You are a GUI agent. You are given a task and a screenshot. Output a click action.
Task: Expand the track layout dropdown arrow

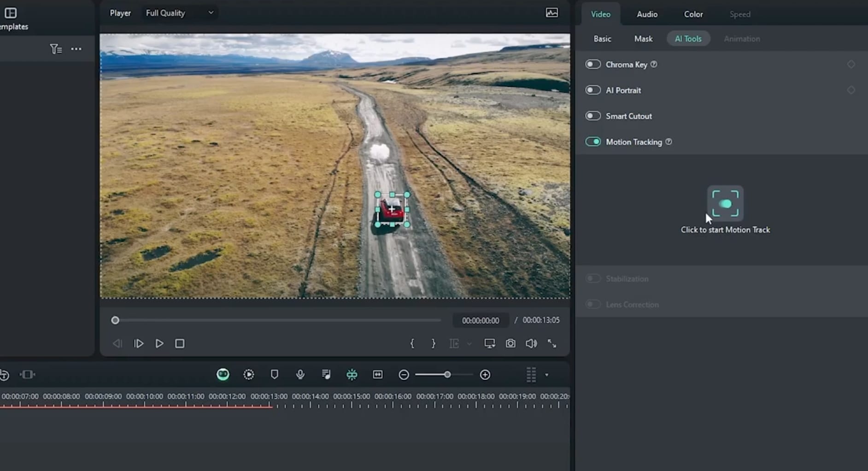click(547, 375)
